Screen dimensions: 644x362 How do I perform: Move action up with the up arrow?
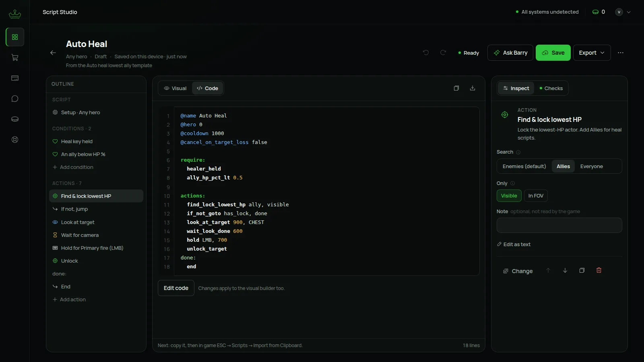coord(548,270)
